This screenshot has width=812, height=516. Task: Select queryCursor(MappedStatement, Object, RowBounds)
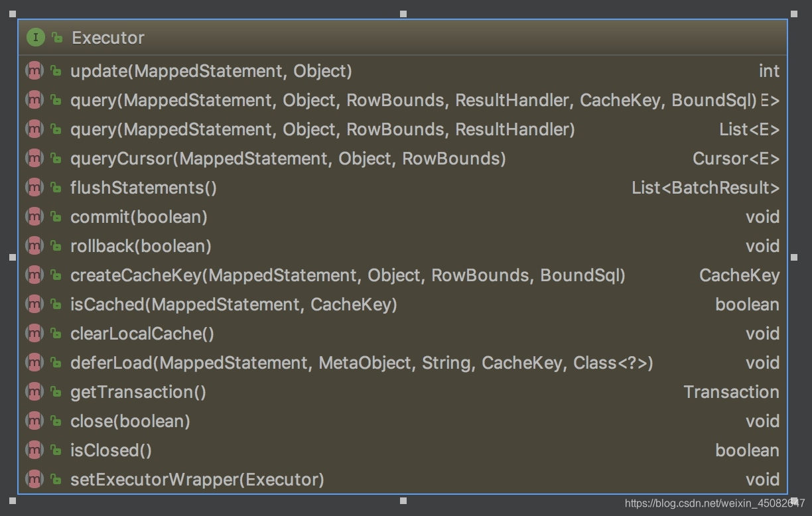tap(288, 159)
